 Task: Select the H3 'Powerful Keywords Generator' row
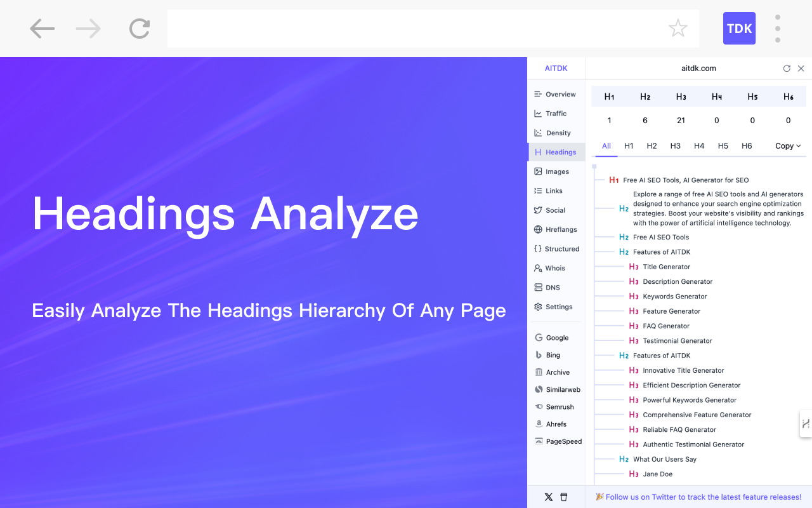[x=683, y=401]
